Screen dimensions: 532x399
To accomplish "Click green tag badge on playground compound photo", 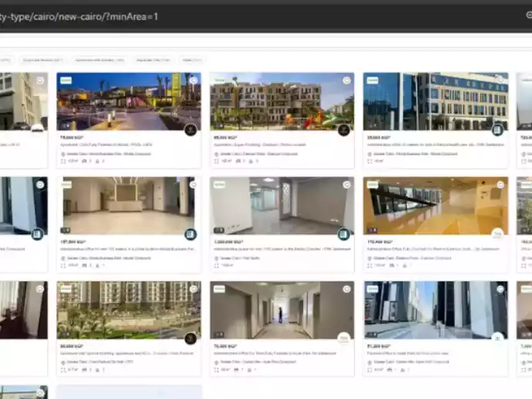I will click(x=219, y=80).
